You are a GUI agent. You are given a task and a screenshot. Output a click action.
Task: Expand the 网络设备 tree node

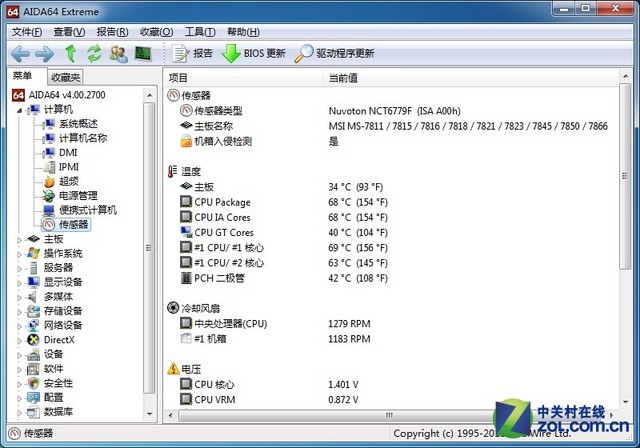coord(19,326)
